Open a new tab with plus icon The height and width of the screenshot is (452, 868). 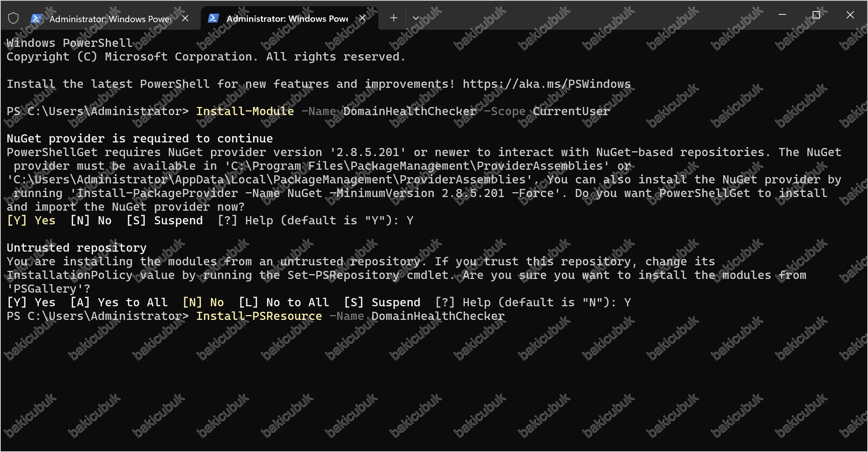394,18
